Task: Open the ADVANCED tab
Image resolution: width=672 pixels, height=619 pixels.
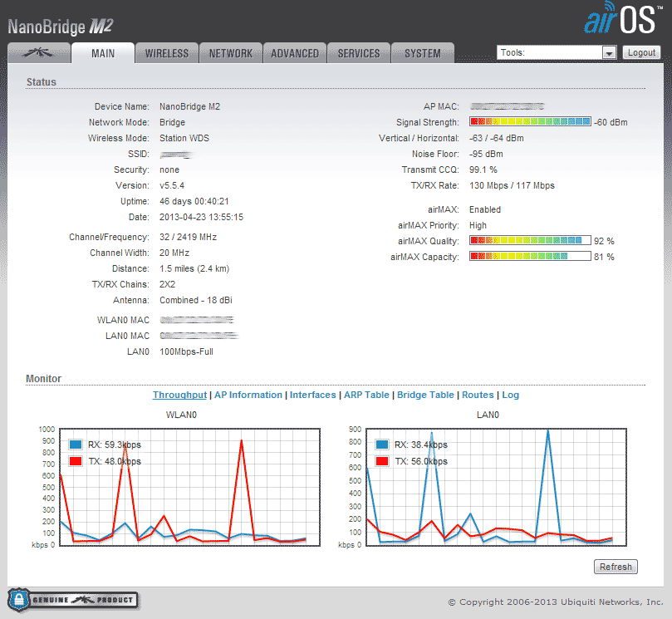Action: pyautogui.click(x=295, y=53)
